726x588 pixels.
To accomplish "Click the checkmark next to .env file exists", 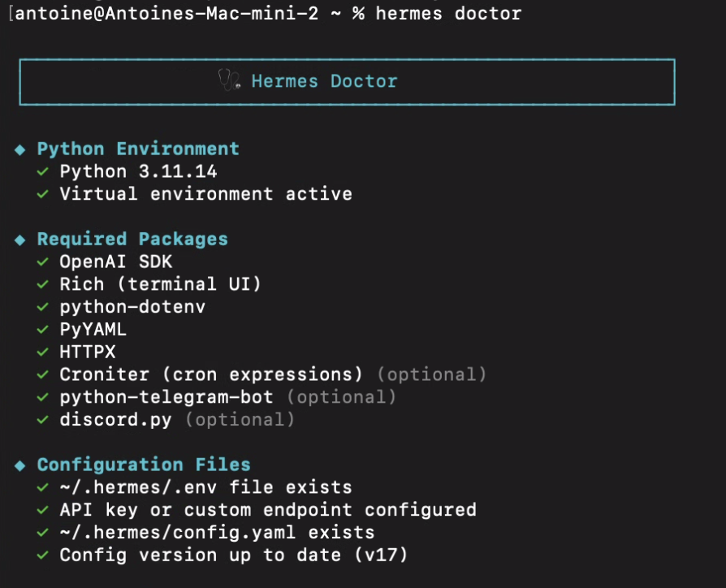I will click(x=42, y=487).
